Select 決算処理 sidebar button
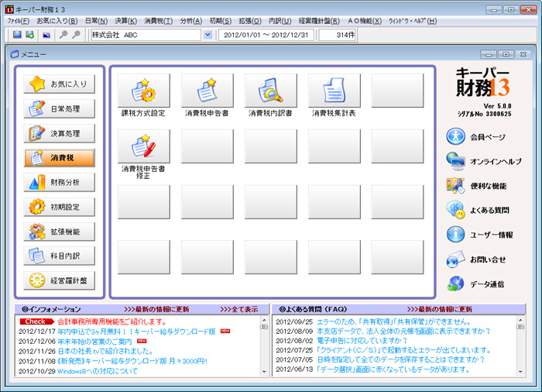542x392 pixels. pos(59,133)
